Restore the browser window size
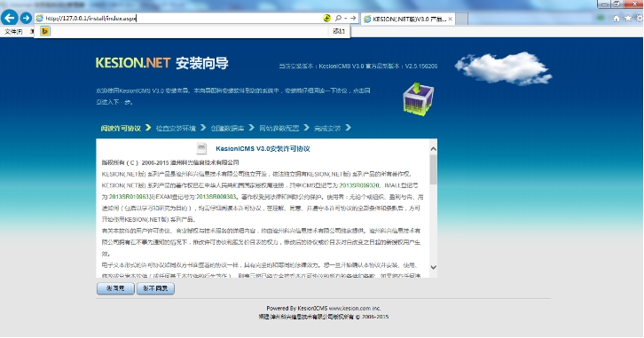The height and width of the screenshot is (338, 644). tap(617, 4)
